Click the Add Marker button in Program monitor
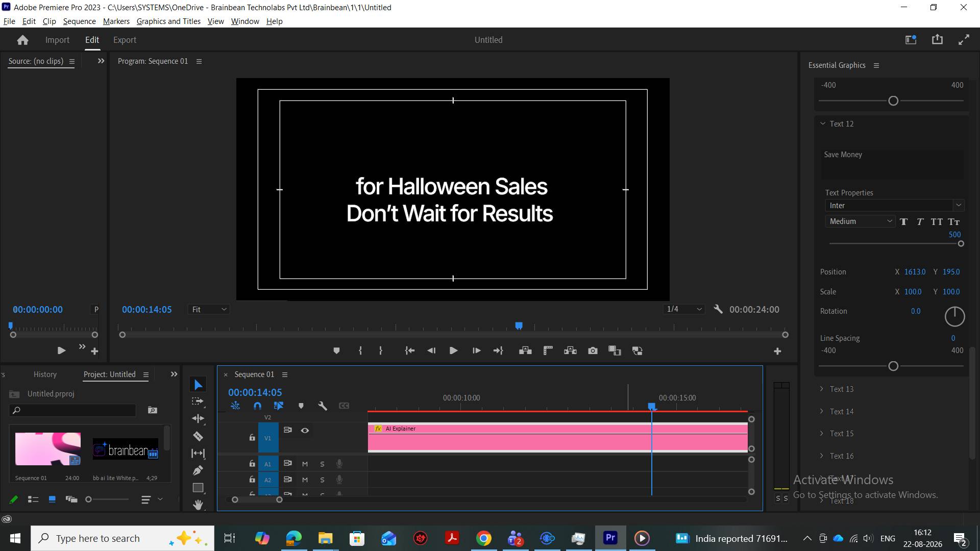 click(336, 351)
